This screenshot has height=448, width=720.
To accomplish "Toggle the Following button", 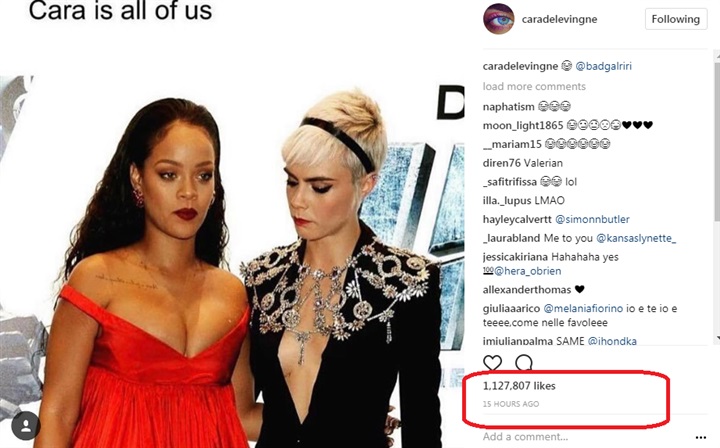I will (x=675, y=19).
